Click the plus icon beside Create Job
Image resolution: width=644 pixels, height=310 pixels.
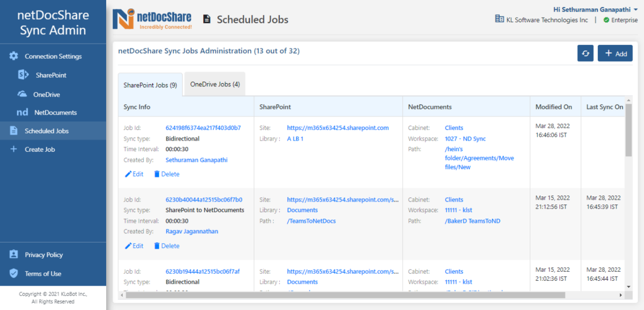[13, 149]
